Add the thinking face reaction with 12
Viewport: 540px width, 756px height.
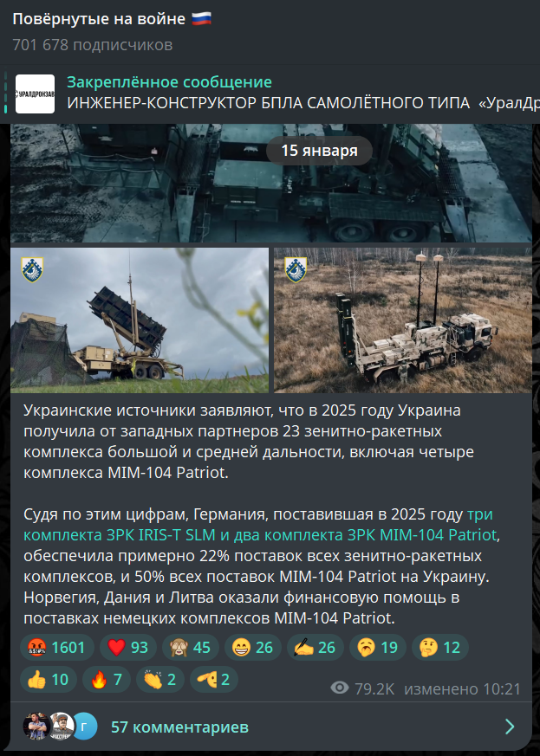440,647
